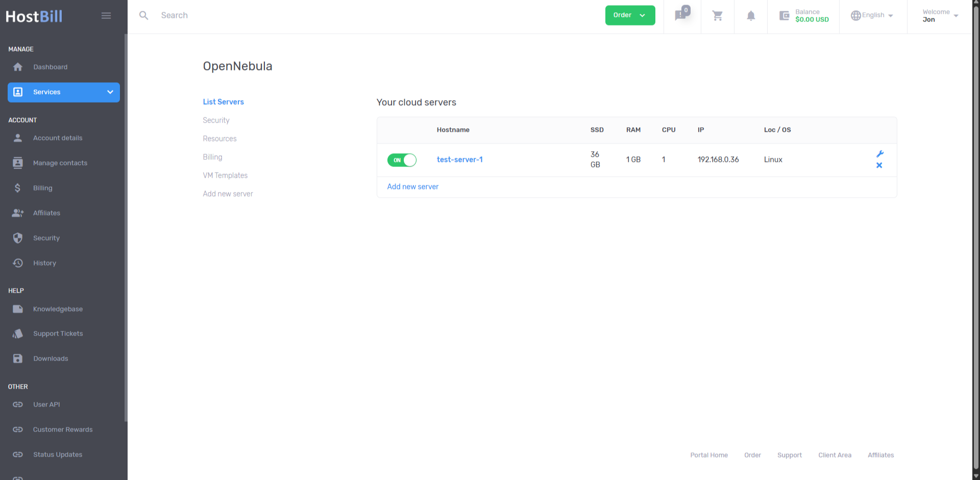Collapse sidebar with hamburger menu icon
Viewport: 980px width, 480px height.
coord(106,16)
